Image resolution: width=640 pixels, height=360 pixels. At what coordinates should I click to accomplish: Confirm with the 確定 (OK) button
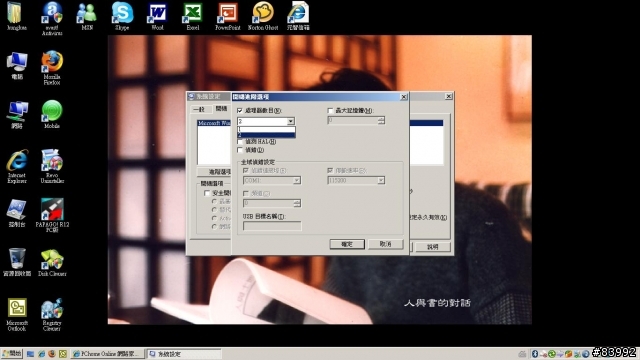pyautogui.click(x=347, y=244)
